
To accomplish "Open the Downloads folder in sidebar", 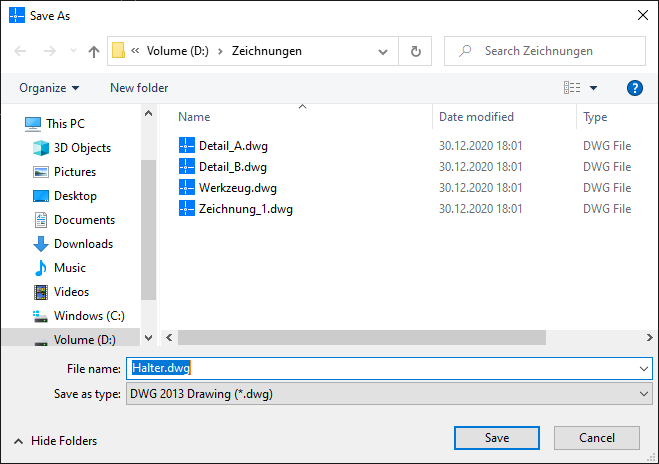I will [83, 244].
